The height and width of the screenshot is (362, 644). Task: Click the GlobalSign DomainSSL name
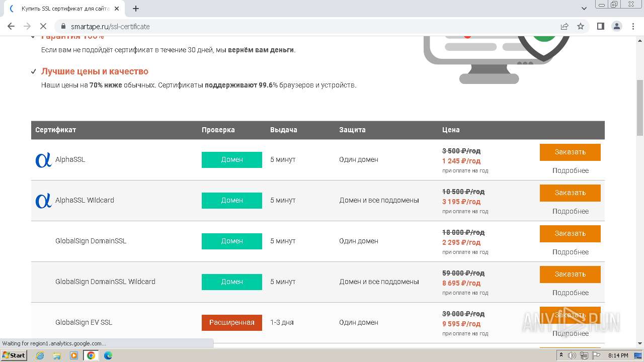(x=91, y=241)
